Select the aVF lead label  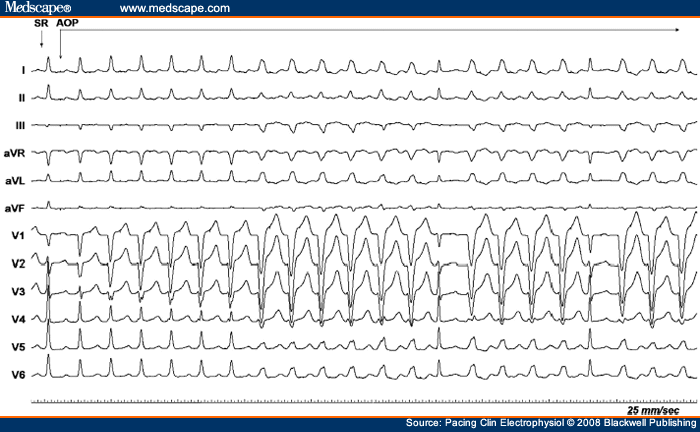[x=14, y=208]
